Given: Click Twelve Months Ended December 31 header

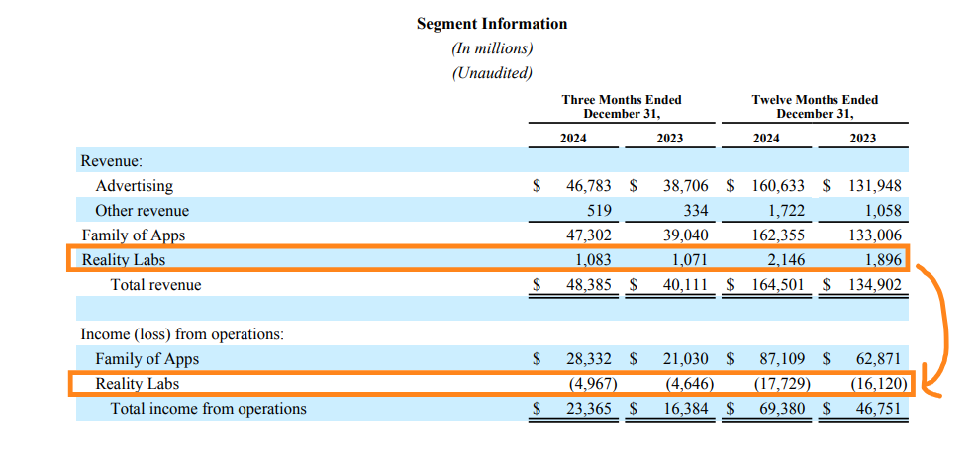Looking at the screenshot, I should pyautogui.click(x=815, y=107).
